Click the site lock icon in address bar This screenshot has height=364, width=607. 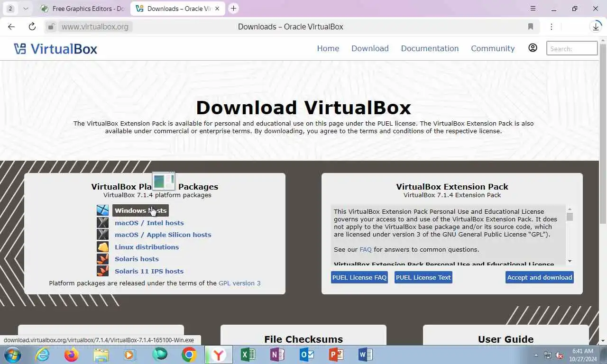coord(52,27)
